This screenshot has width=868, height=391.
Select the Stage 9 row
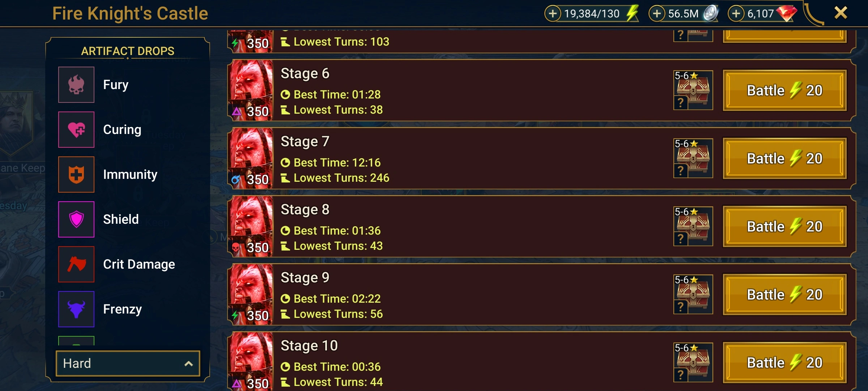coord(541,294)
